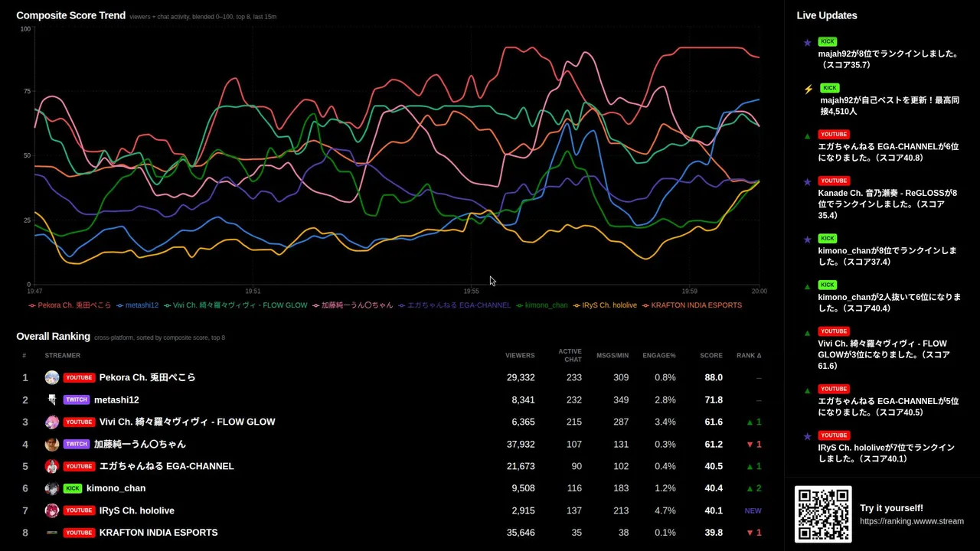Click the ENGAGE% column header
Image resolution: width=980 pixels, height=551 pixels.
(x=659, y=355)
